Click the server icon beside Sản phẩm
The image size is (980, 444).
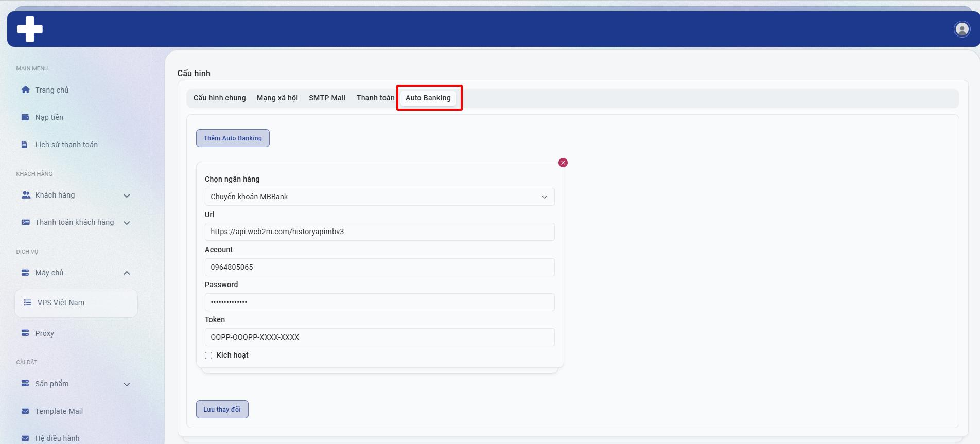(25, 383)
